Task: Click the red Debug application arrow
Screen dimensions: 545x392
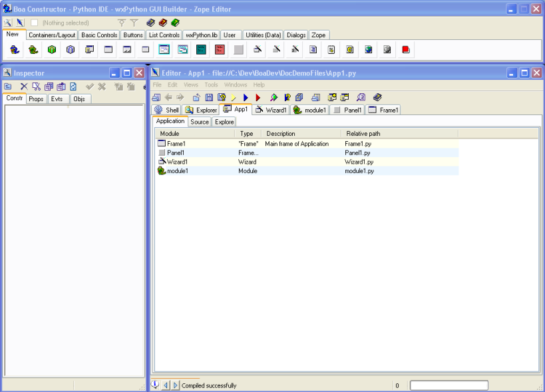Action: pos(258,98)
